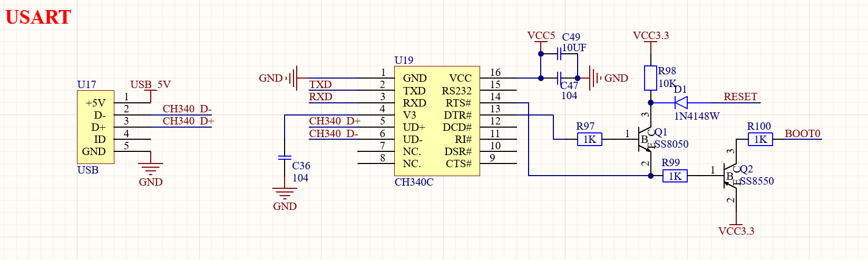Viewport: 868px width, 260px height.
Task: Select the D1 1N4148W diode symbol
Action: (x=681, y=103)
